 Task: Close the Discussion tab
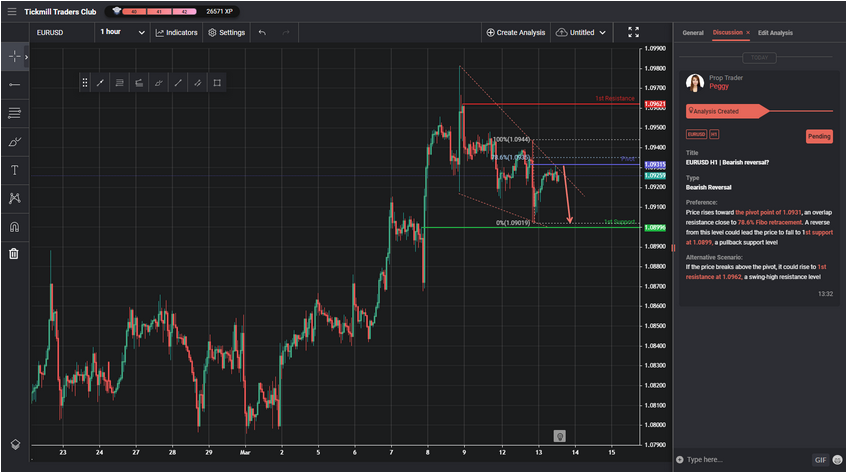[x=748, y=33]
